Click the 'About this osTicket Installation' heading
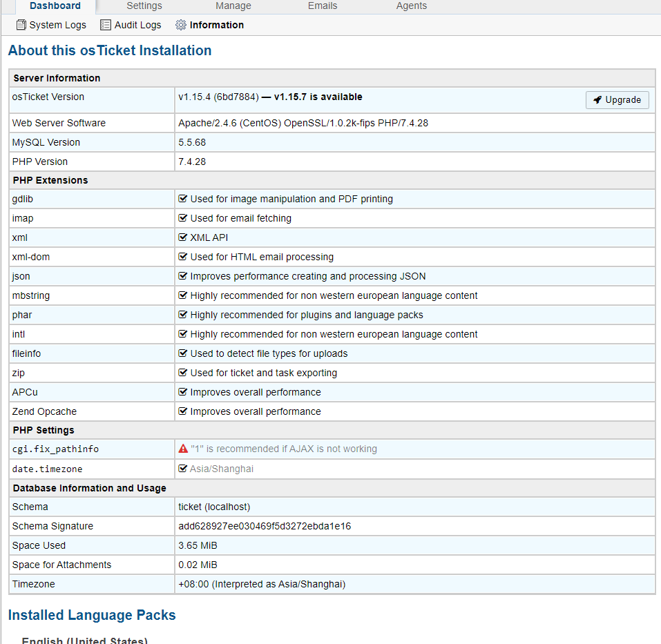This screenshot has height=644, width=661. pyautogui.click(x=110, y=50)
